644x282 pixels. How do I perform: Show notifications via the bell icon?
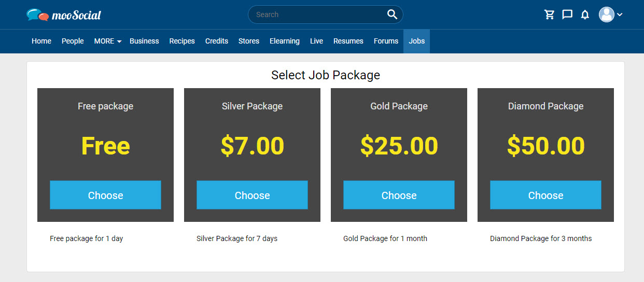[585, 15]
